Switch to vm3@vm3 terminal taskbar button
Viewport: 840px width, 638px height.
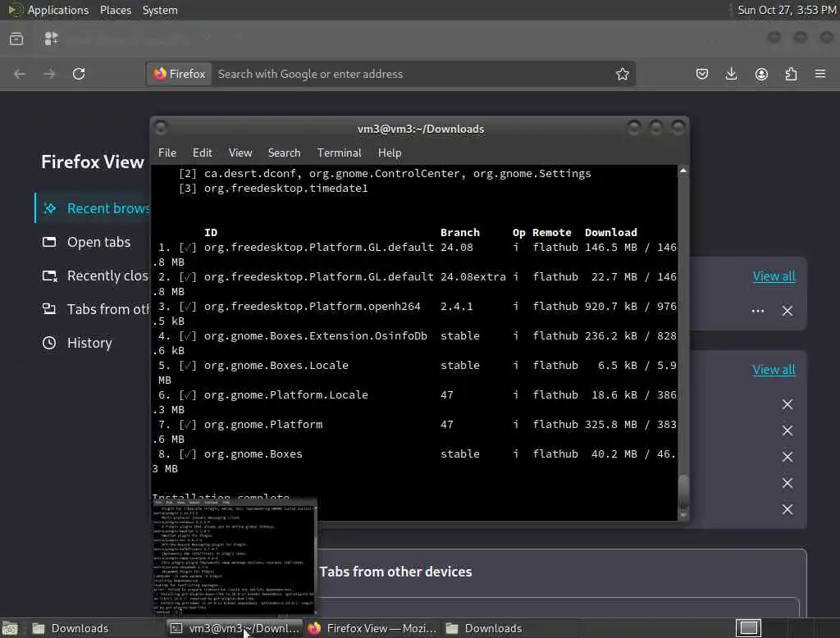click(235, 628)
